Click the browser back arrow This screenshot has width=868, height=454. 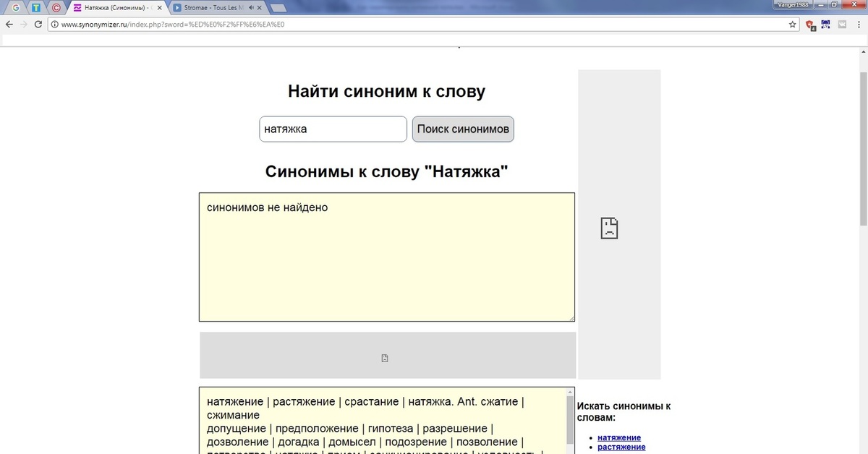(9, 24)
